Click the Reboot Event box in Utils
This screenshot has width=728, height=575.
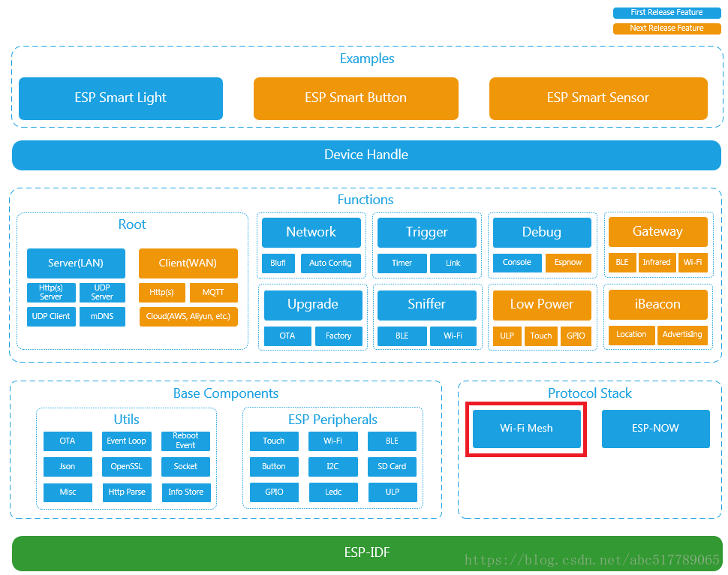pos(185,441)
